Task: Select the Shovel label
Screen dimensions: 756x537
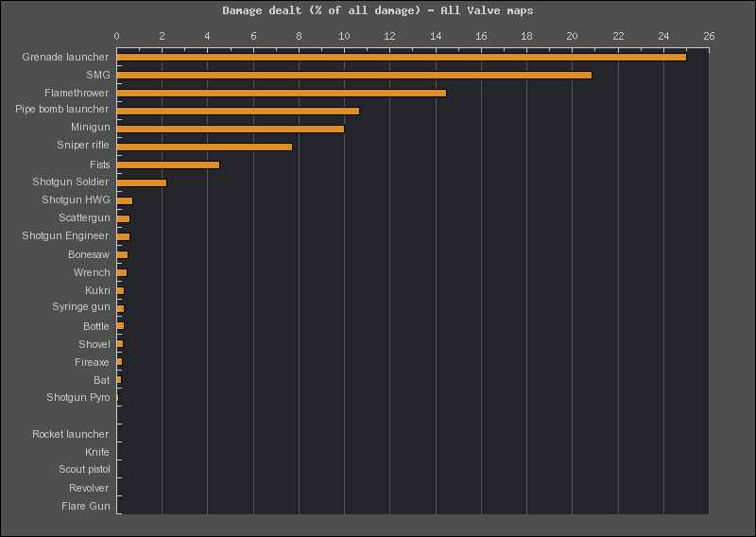Action: click(x=94, y=344)
